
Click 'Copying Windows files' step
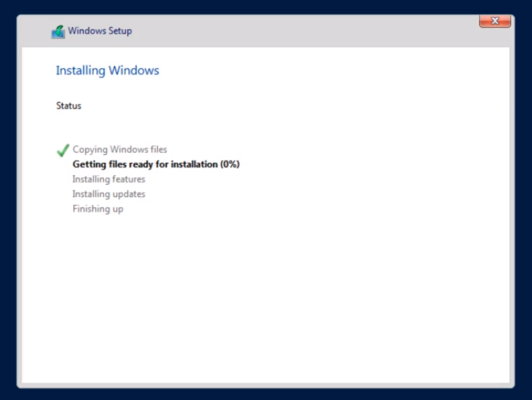[120, 150]
